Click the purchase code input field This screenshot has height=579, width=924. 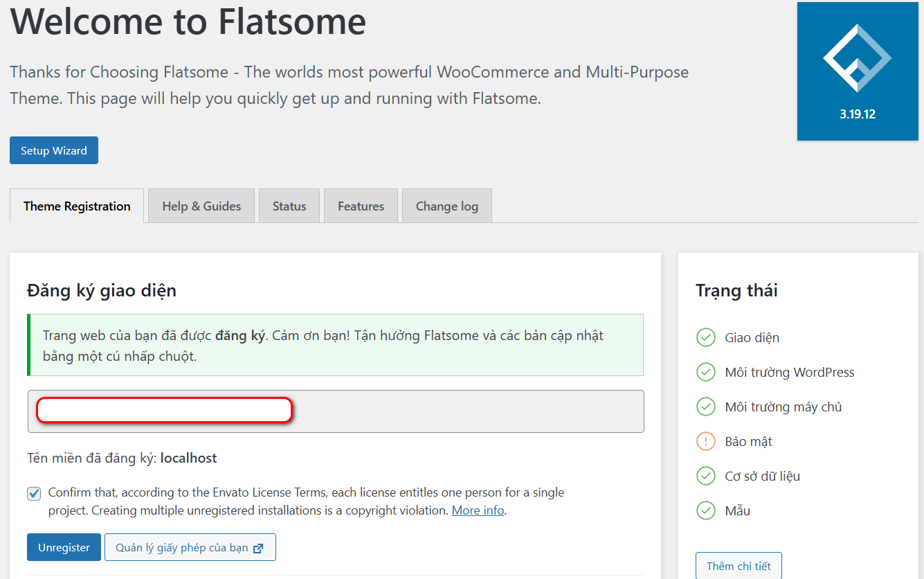[336, 411]
